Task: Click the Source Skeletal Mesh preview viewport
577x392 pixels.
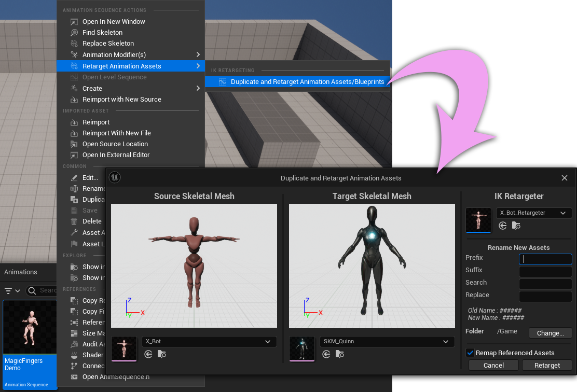Action: pyautogui.click(x=194, y=266)
